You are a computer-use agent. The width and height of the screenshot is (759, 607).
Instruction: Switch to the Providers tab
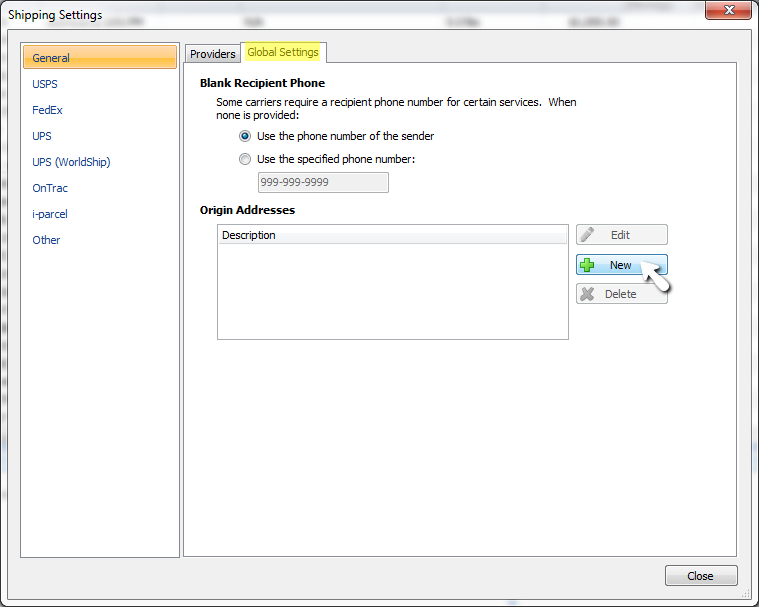(x=213, y=54)
